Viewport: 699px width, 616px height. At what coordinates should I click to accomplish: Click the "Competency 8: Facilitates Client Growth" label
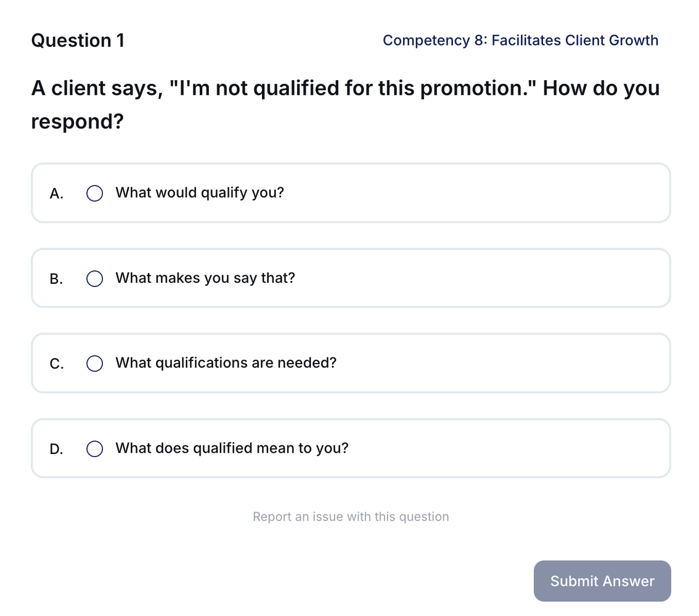(x=520, y=41)
